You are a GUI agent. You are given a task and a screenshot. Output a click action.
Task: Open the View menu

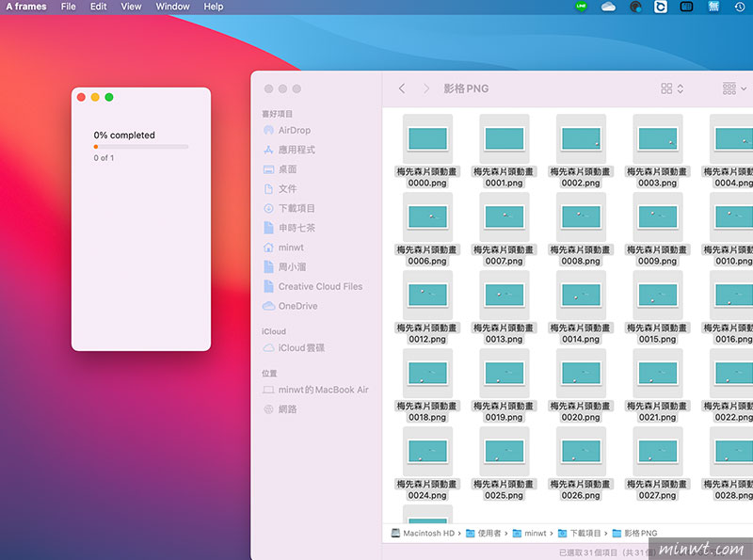point(131,7)
